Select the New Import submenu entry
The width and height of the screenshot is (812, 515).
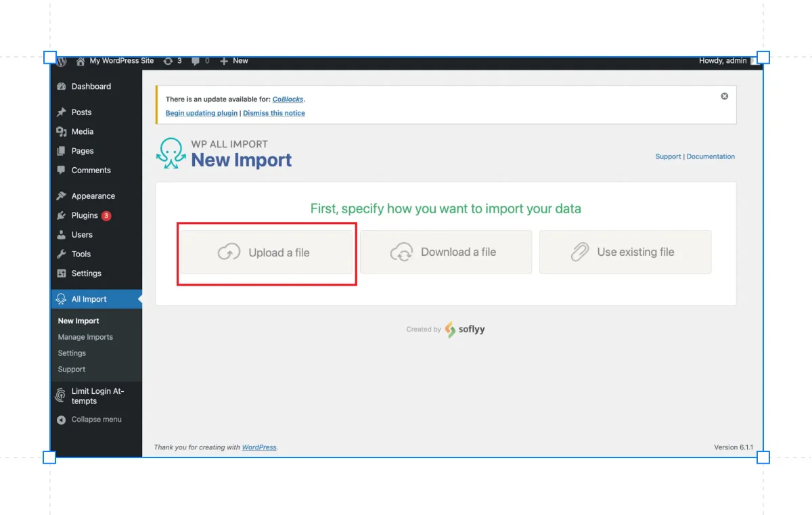78,321
